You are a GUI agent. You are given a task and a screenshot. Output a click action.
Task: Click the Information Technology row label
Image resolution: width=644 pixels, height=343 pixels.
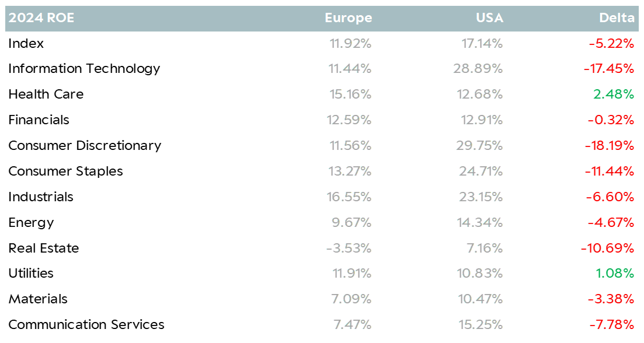click(x=84, y=69)
